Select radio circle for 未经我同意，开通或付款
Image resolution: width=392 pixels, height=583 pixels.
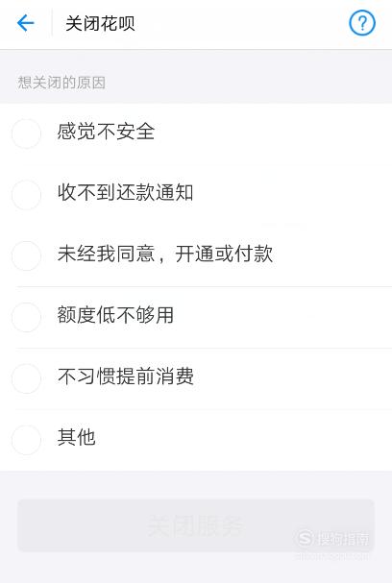coord(26,255)
